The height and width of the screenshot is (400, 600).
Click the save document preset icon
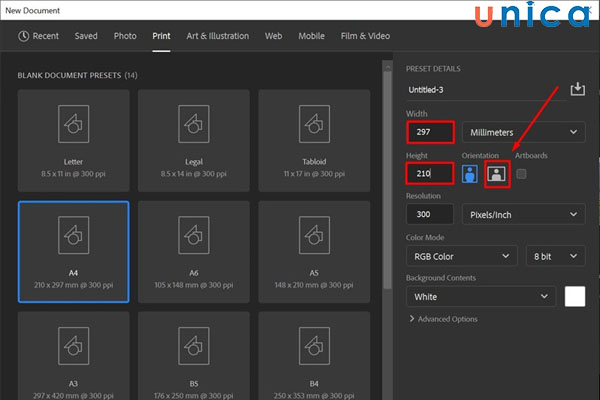577,90
